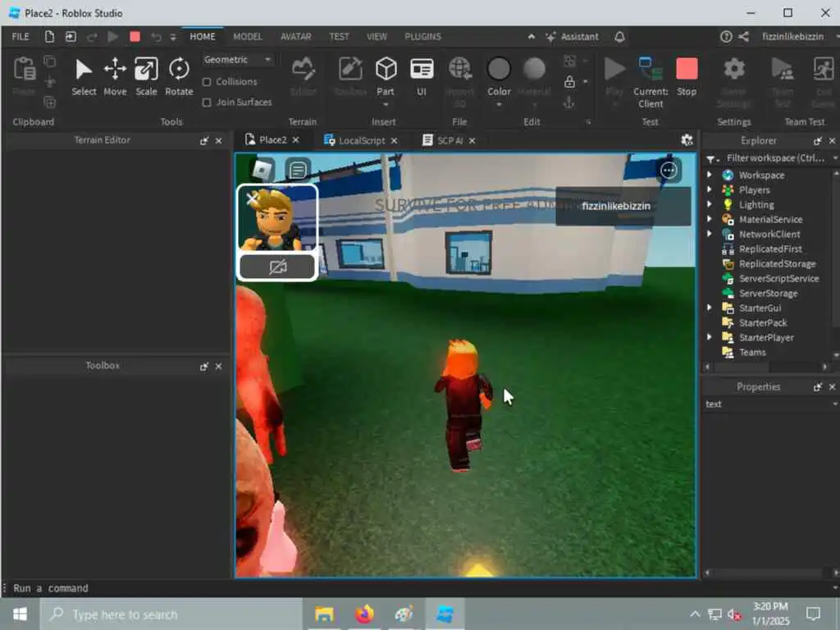
Task: Open the UI insert tool
Action: 422,76
